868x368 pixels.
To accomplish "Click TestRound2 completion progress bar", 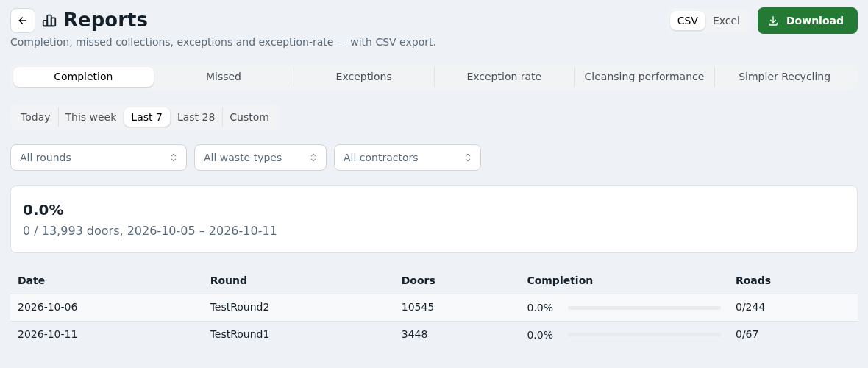I will point(644,308).
